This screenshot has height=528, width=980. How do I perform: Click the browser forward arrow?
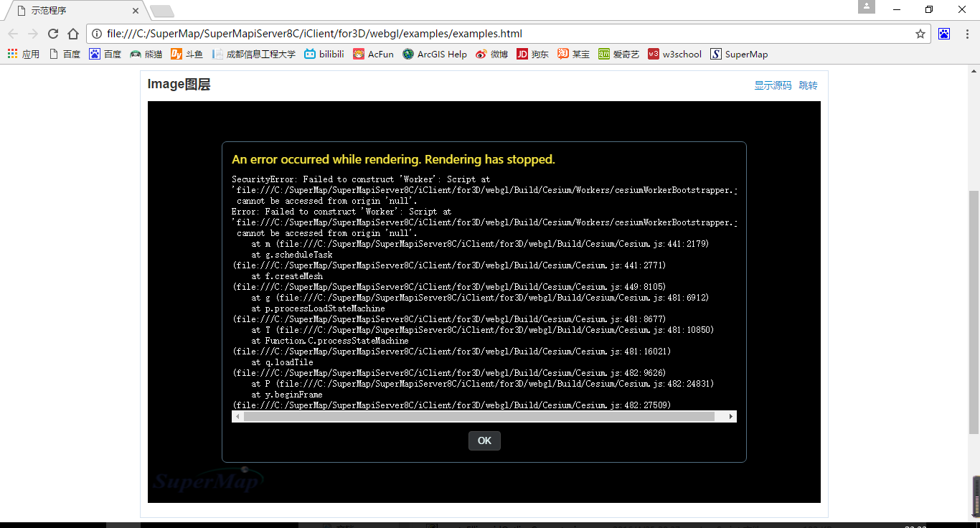(x=33, y=34)
